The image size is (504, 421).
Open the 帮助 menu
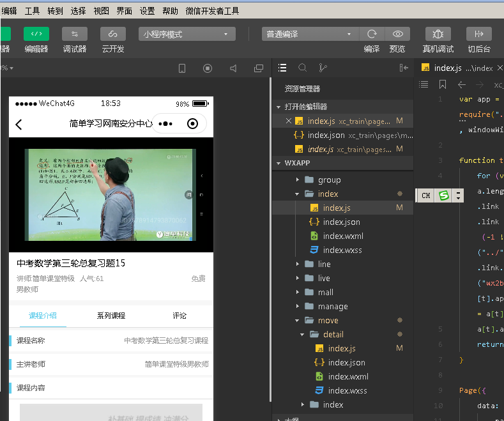(x=170, y=11)
